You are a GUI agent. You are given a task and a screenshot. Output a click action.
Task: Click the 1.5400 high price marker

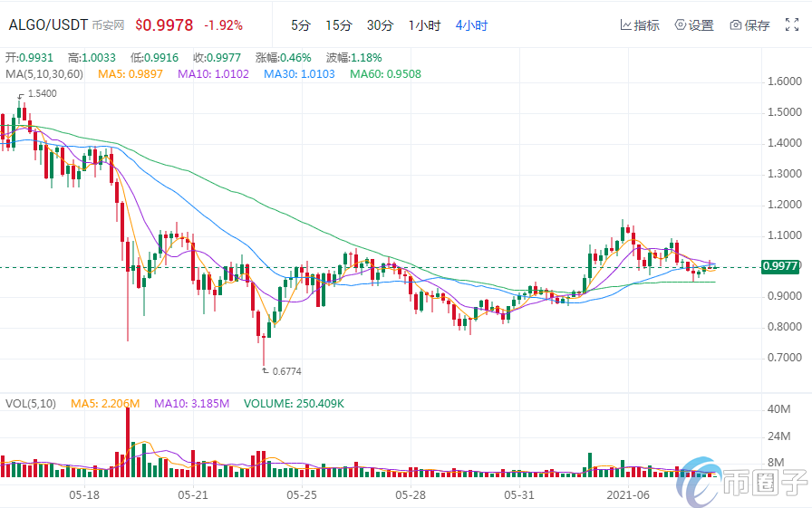coord(41,93)
